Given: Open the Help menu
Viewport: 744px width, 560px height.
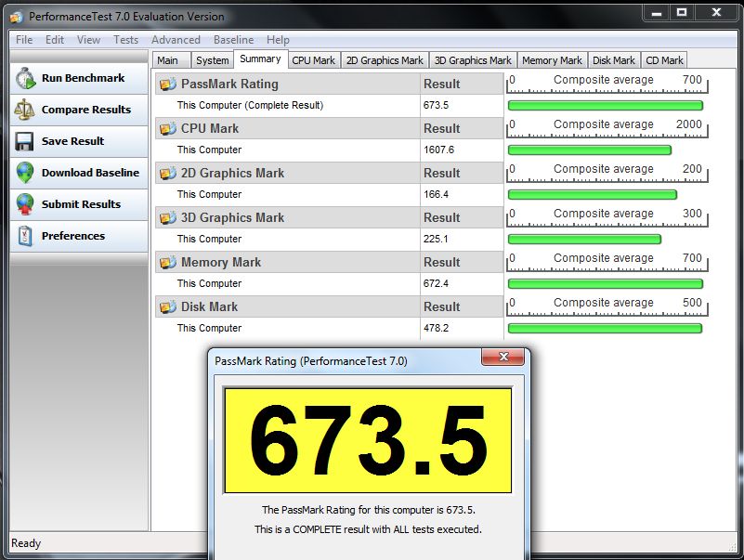Looking at the screenshot, I should 278,40.
